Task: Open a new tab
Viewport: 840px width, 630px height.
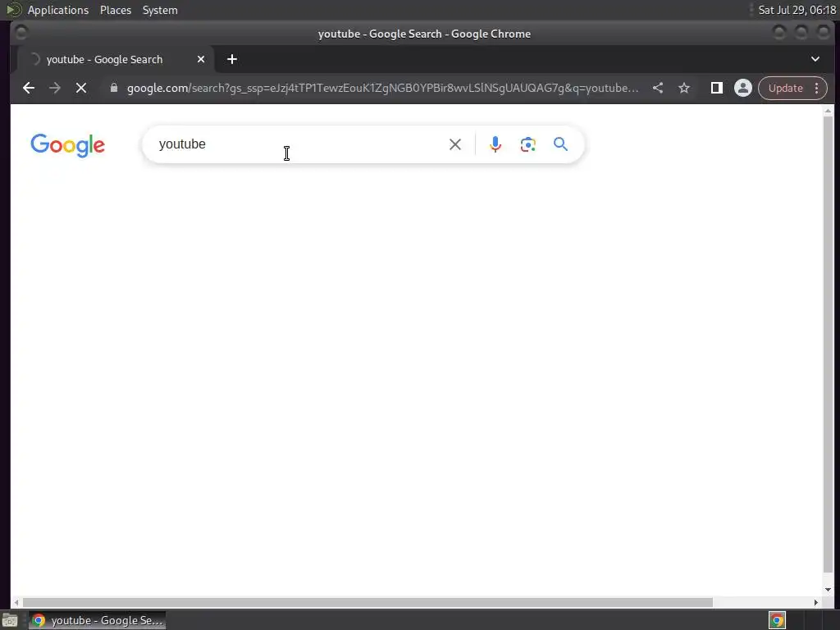Action: [232, 59]
